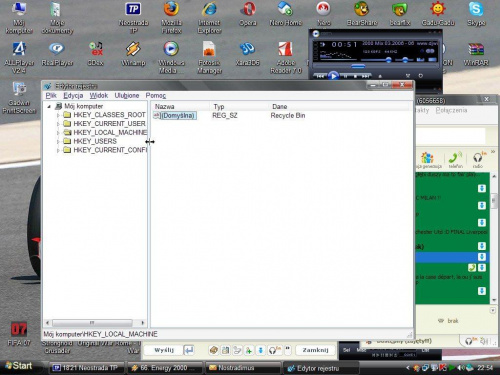The image size is (500, 375).
Task: Select the FIFA 07 desktop icon
Action: point(19,334)
